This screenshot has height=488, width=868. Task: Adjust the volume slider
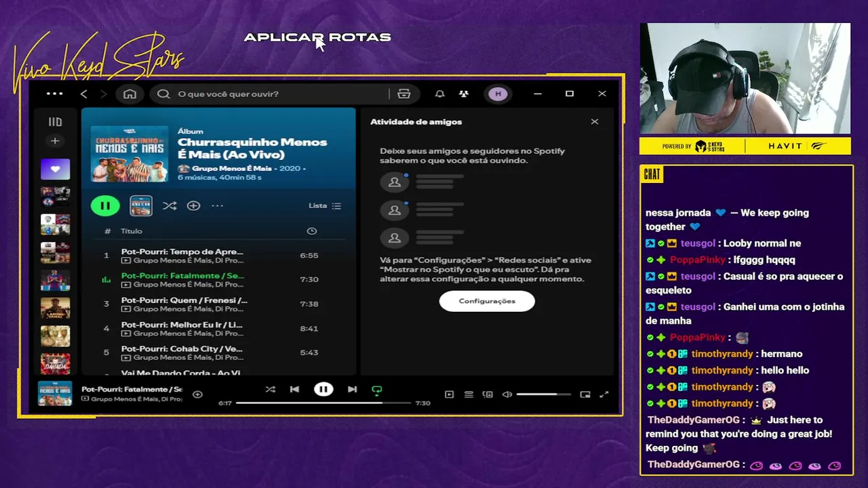[545, 394]
